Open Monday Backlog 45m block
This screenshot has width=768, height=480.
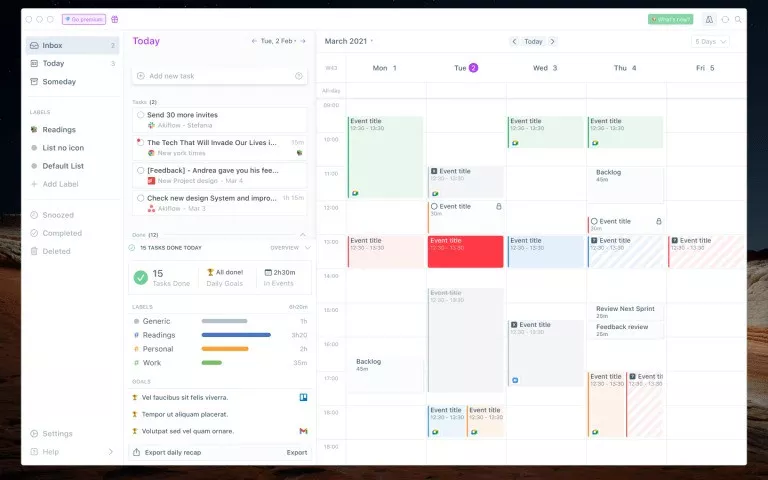click(385, 375)
